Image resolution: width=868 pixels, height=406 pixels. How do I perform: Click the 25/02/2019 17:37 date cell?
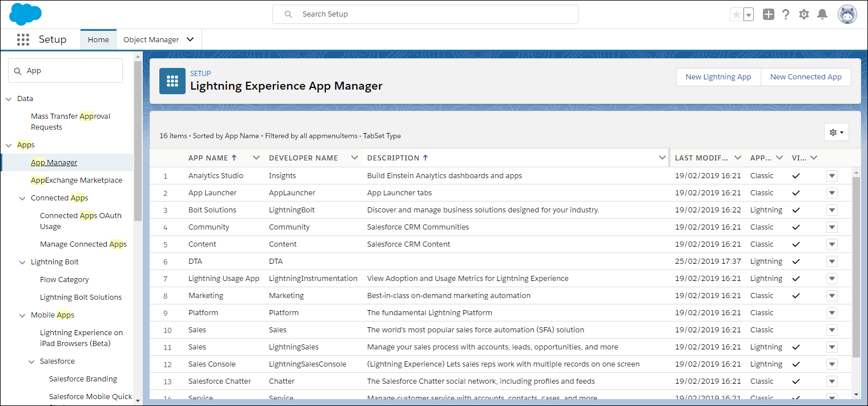click(x=708, y=261)
